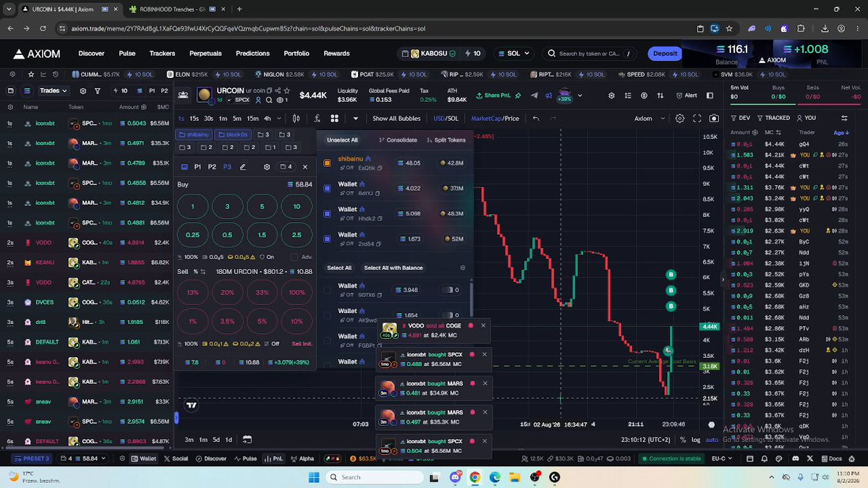Image resolution: width=868 pixels, height=488 pixels.
Task: Check the wallet 9D7X6 checkbox
Action: [x=327, y=290]
